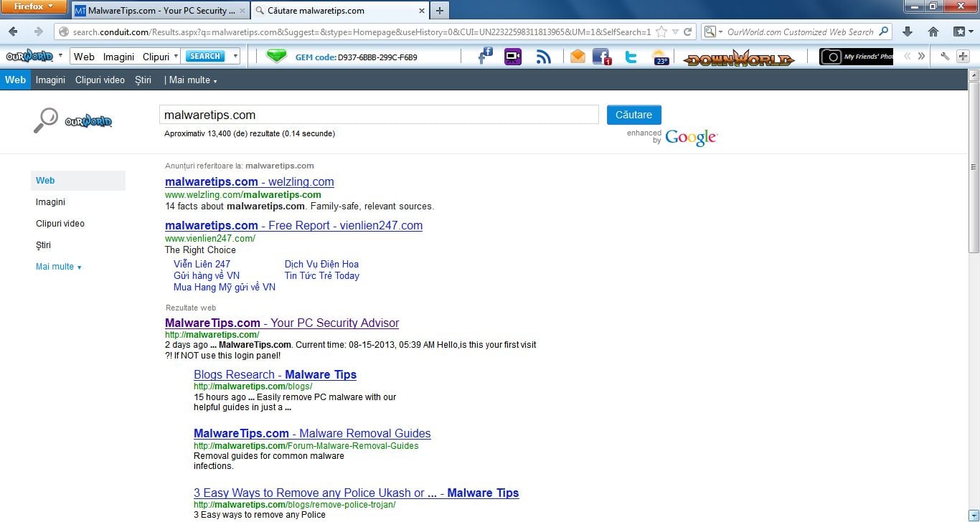Image resolution: width=980 pixels, height=522 pixels.
Task: Open the Dịch Vụ Điện Hoa sitelink
Action: [321, 265]
